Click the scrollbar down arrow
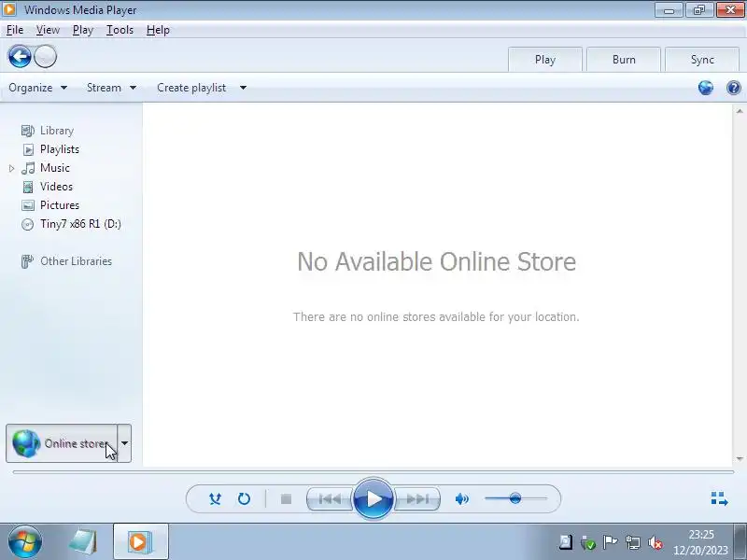The height and width of the screenshot is (560, 747). click(740, 459)
